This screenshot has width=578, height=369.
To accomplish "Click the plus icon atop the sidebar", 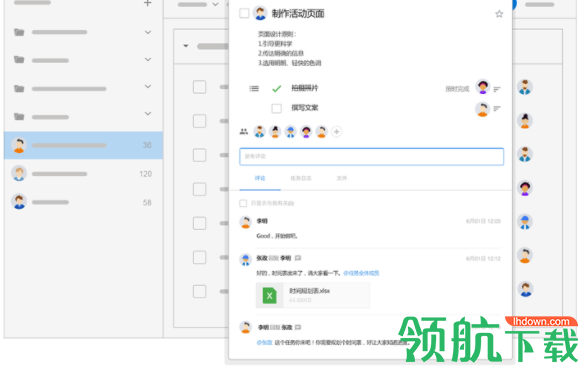I will [147, 3].
